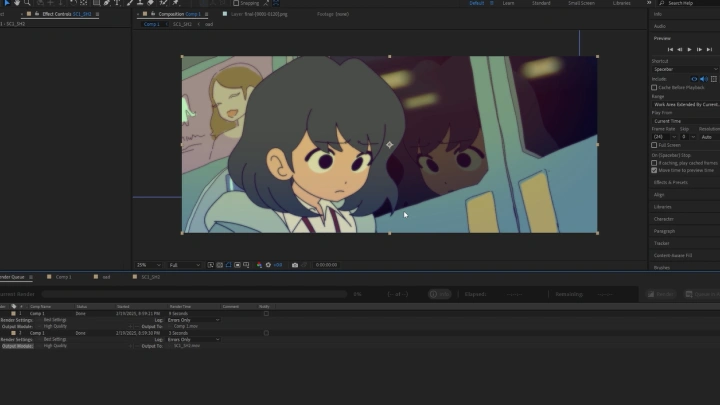Switch to the SC1_SH2 timeline tab

[x=150, y=277]
